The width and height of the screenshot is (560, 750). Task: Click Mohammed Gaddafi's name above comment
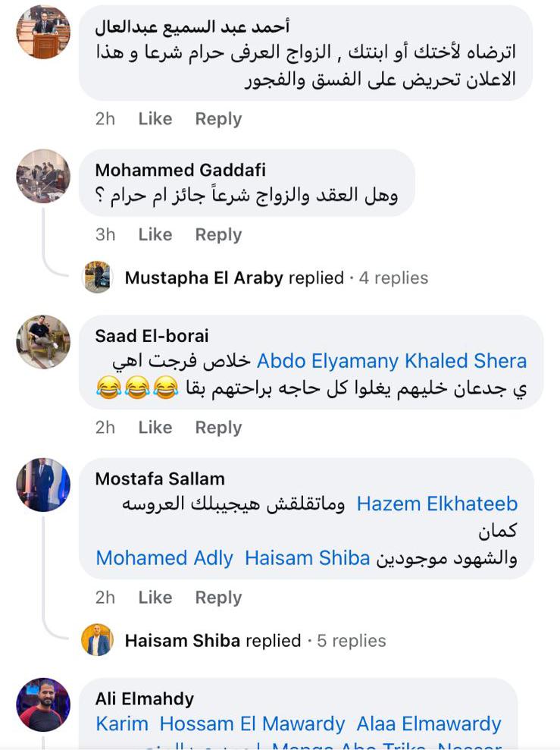click(180, 169)
